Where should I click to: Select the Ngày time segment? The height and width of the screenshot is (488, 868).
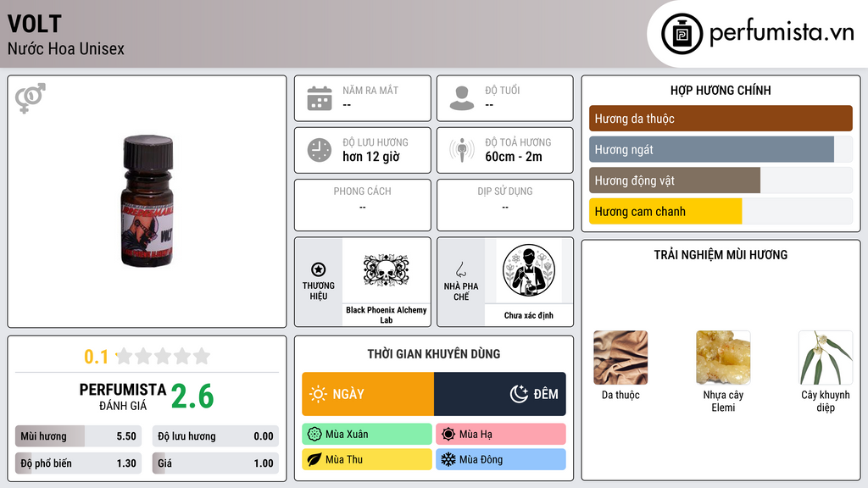pos(368,394)
